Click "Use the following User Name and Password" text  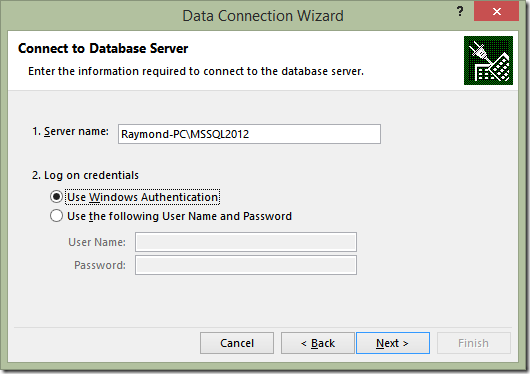(x=179, y=216)
